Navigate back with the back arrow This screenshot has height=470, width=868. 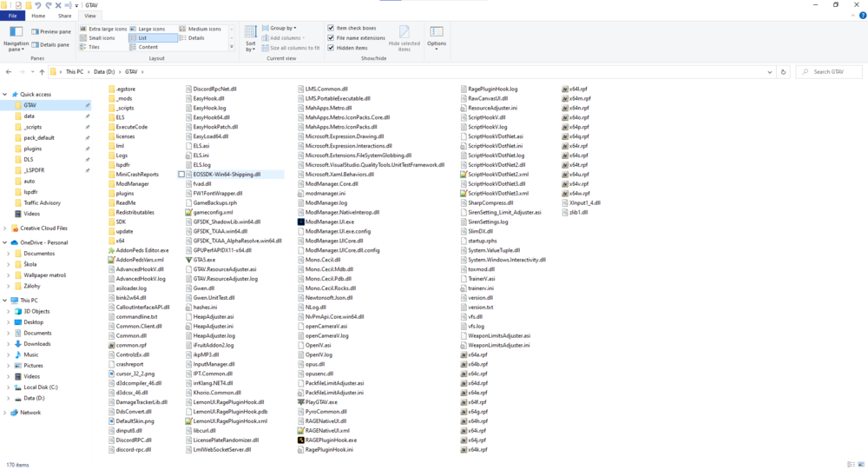click(x=9, y=72)
